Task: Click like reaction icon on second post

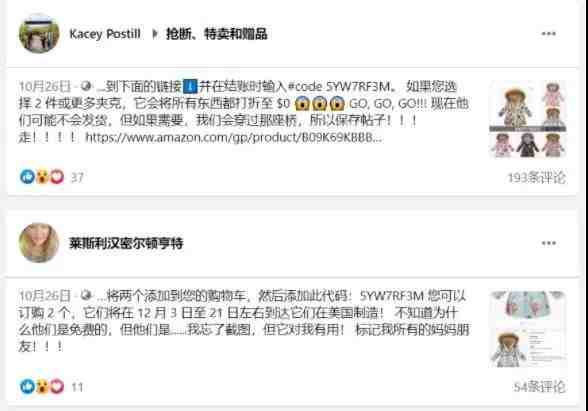Action: pos(27,386)
